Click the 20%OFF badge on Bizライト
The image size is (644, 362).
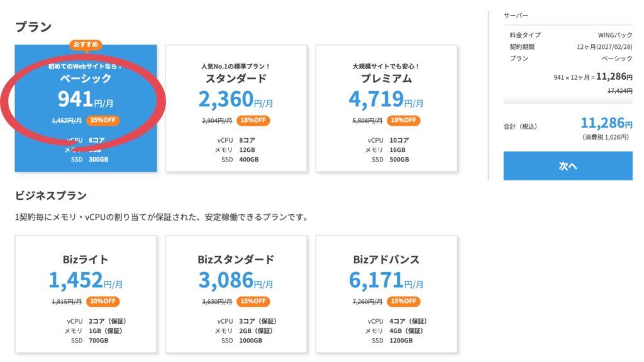104,301
